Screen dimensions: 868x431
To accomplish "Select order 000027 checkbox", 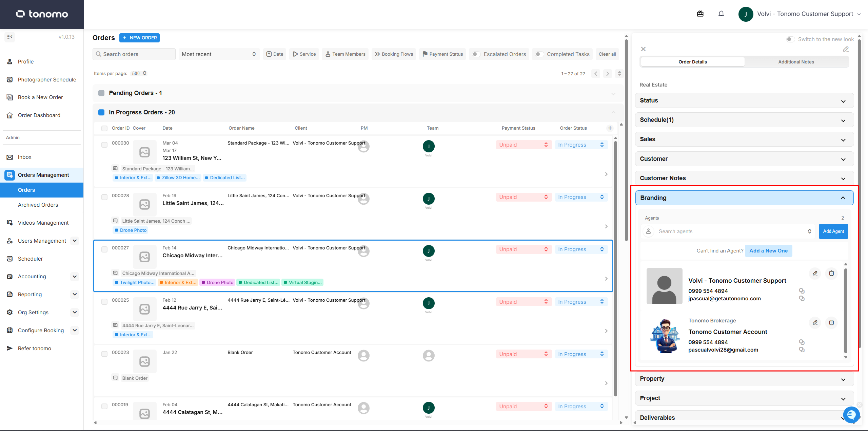I will [104, 249].
